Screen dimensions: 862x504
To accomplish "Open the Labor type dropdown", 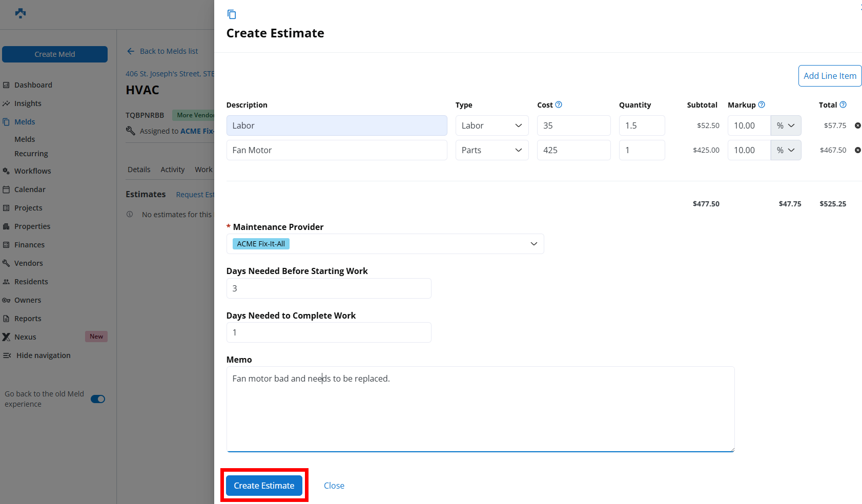I will click(x=491, y=125).
